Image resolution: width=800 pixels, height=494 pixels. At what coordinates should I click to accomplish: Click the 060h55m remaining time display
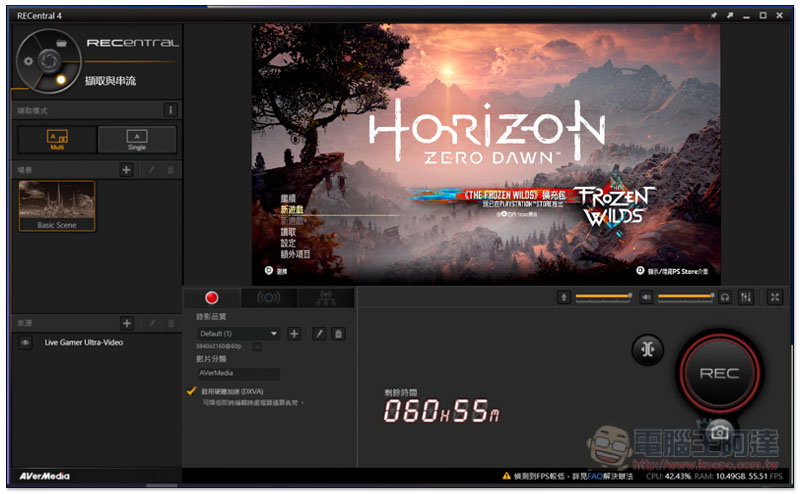coord(441,411)
